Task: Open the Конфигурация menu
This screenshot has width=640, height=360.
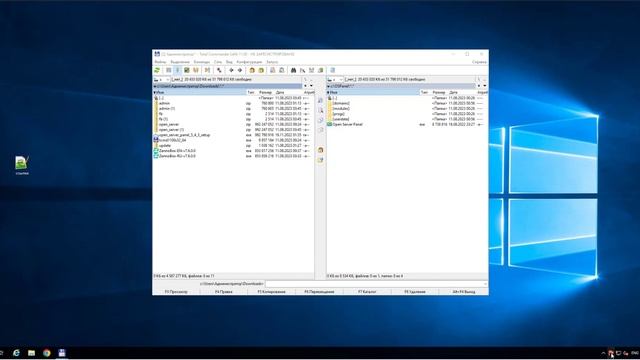Action: (249, 62)
